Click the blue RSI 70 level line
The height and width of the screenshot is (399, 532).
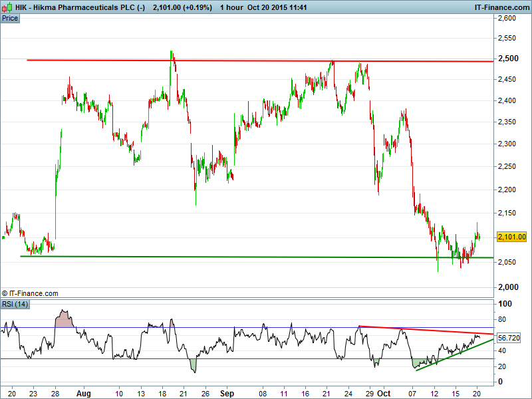[266, 327]
